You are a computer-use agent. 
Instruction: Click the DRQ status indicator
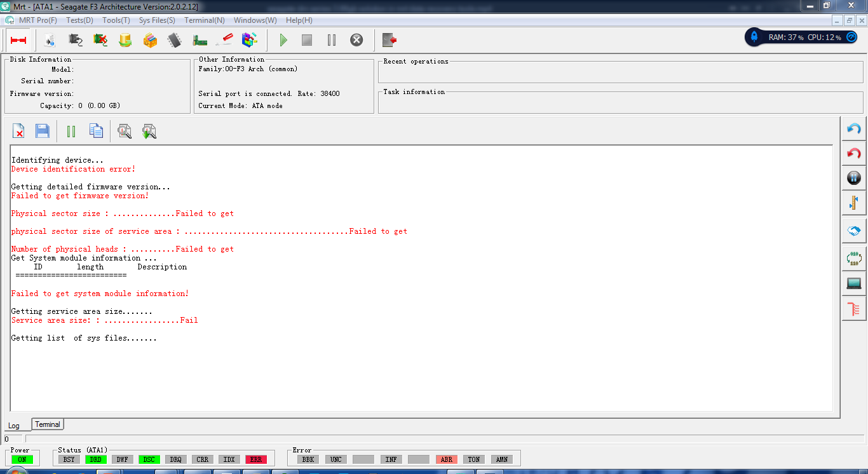175,459
